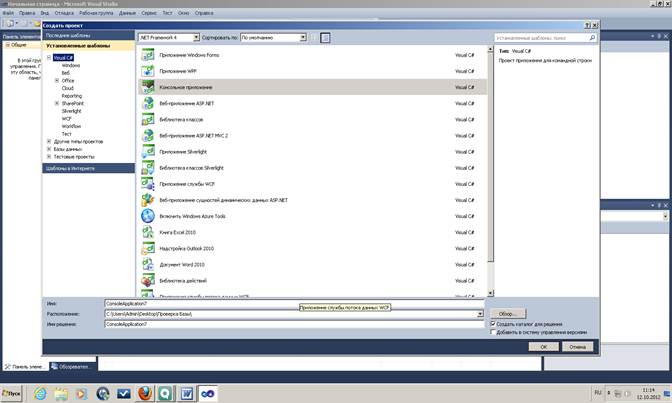Screen dimensions: 672x403
Task: Select the console application template icon
Action: click(148, 87)
